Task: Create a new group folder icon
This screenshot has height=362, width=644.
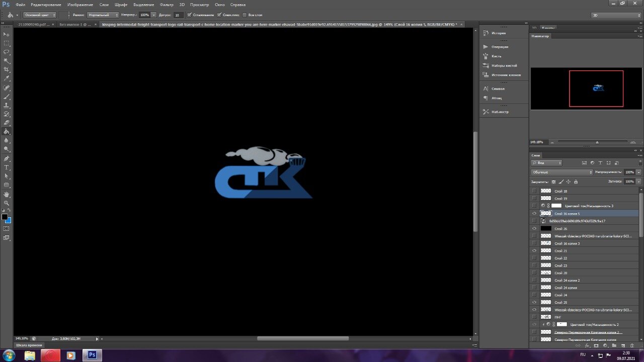Action: [x=614, y=346]
